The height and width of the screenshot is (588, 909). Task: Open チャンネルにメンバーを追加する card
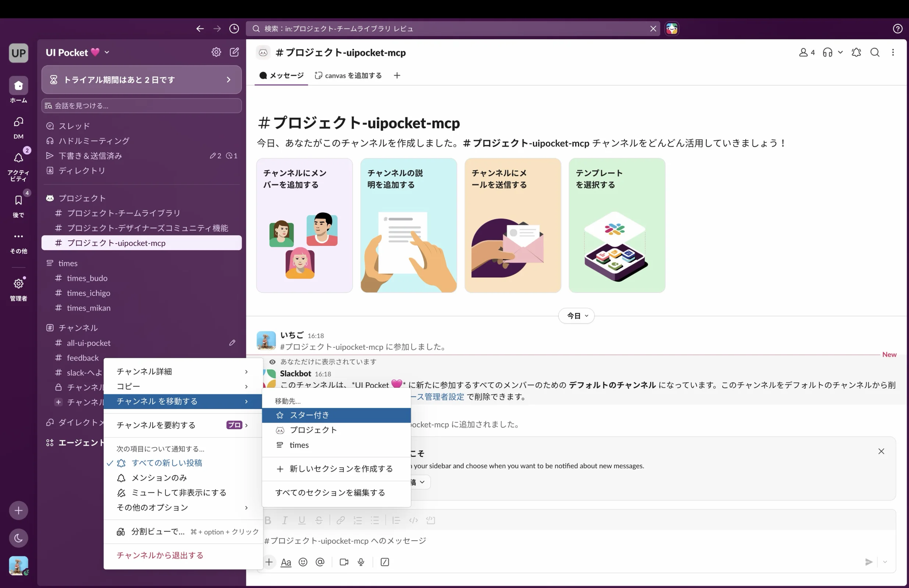[304, 225]
